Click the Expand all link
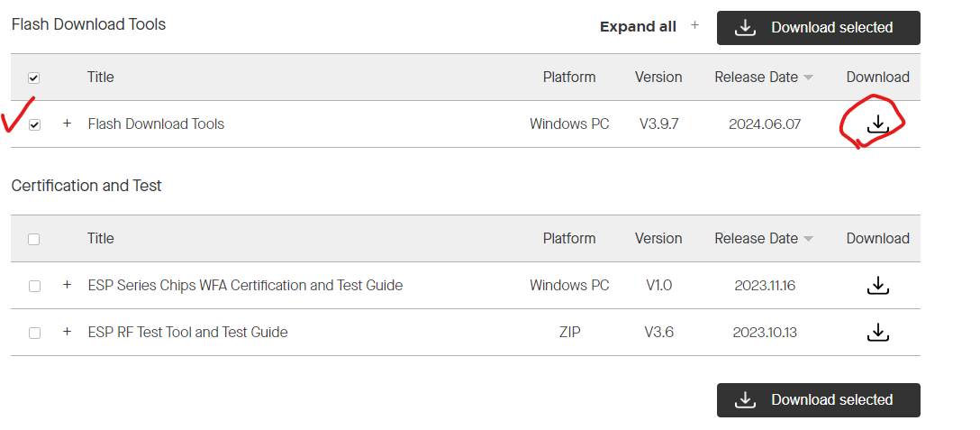Screen dimensions: 980x430 coord(638,27)
